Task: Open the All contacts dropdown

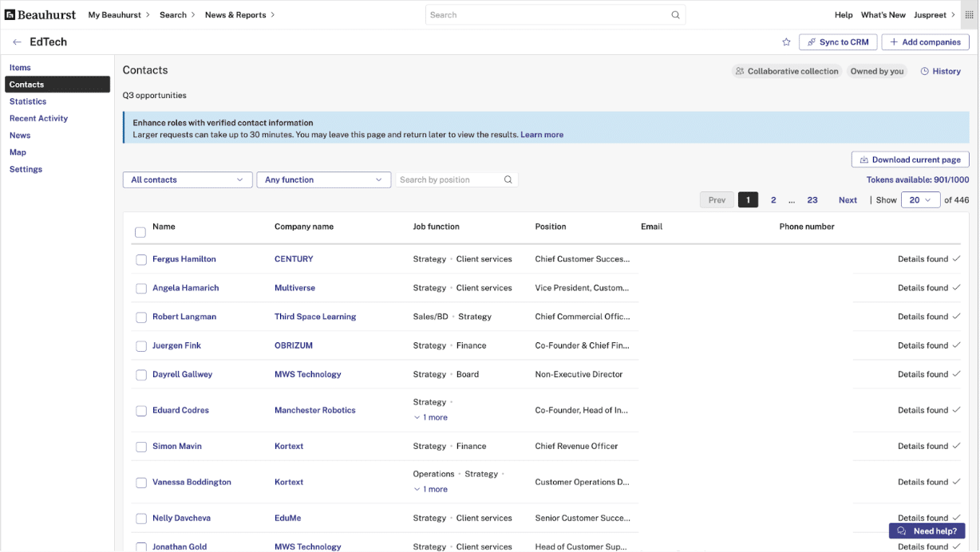Action: [188, 180]
